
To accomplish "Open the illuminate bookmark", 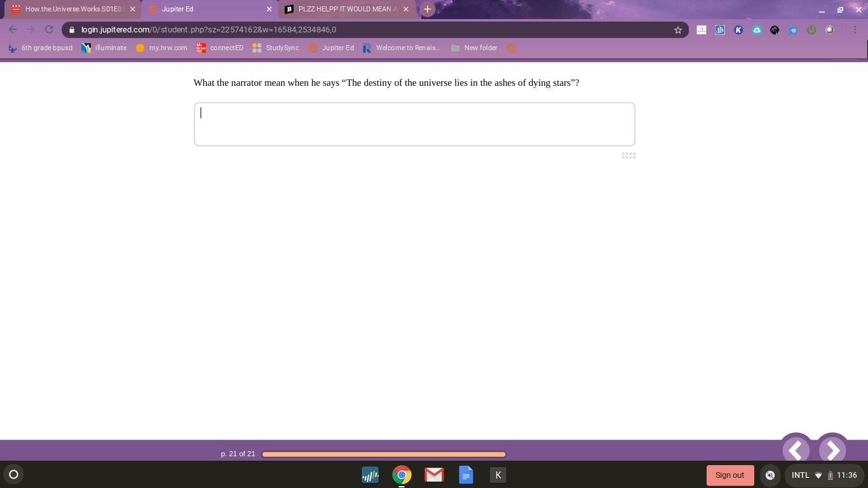I will click(x=104, y=48).
